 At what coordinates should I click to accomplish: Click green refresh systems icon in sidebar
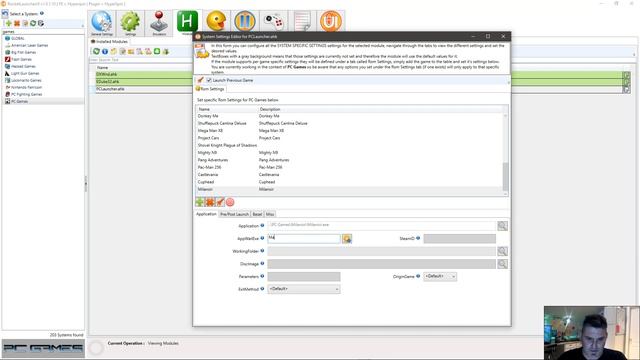pyautogui.click(x=33, y=23)
